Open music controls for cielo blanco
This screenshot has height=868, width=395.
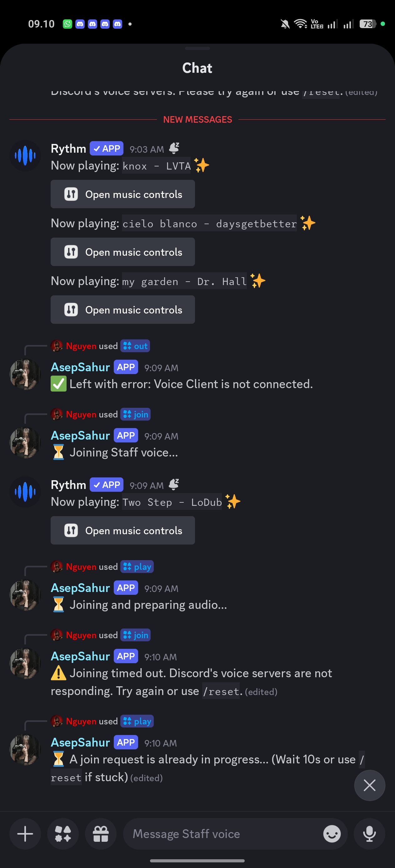123,252
